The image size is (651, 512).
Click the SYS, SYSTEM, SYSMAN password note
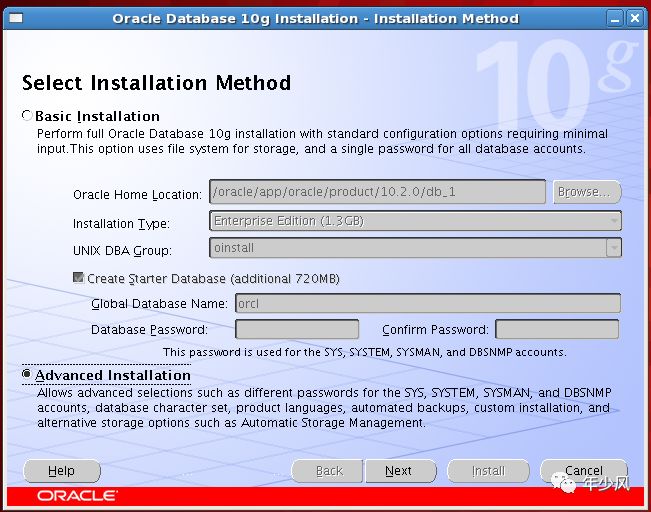[365, 352]
